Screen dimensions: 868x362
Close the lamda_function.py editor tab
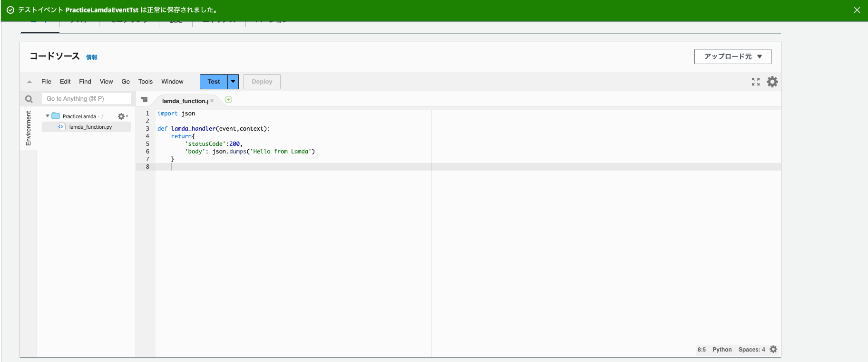click(x=212, y=101)
